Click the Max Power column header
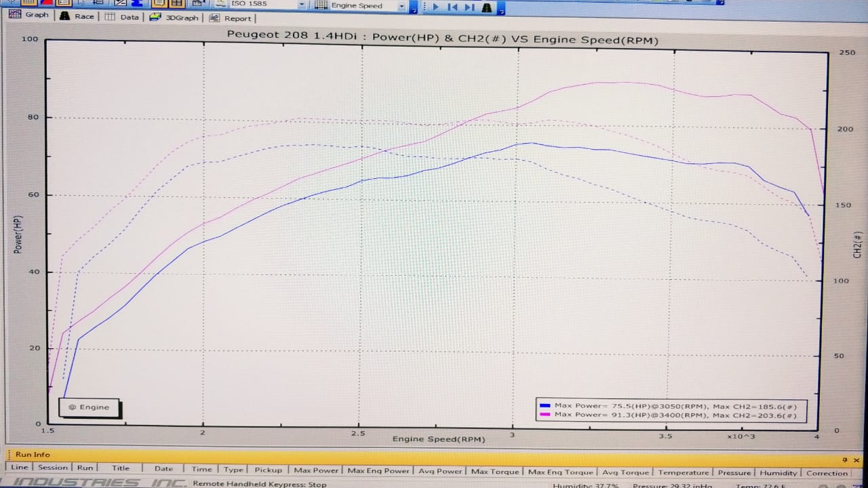The width and height of the screenshot is (868, 488). point(316,470)
